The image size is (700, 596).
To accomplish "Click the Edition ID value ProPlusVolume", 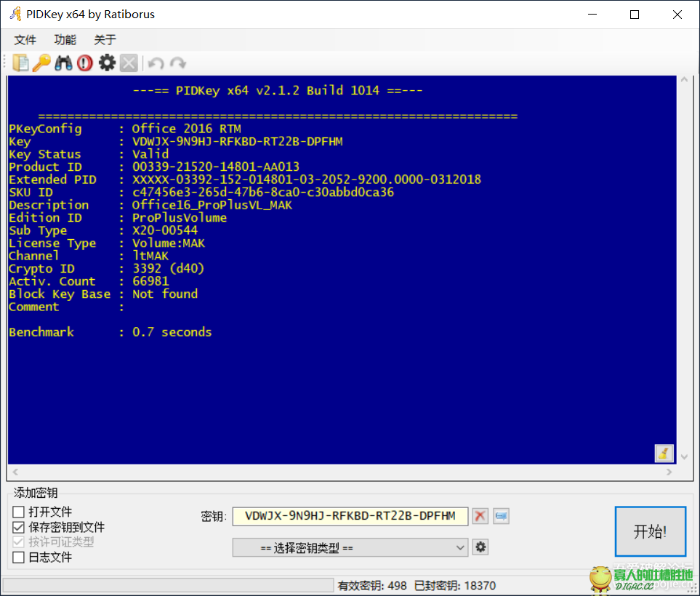I will tap(180, 218).
